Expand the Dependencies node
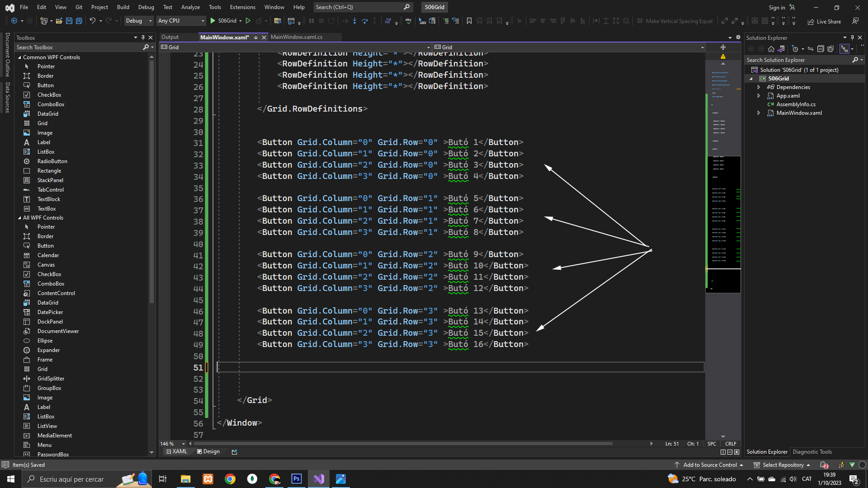This screenshot has width=868, height=488. coord(759,87)
